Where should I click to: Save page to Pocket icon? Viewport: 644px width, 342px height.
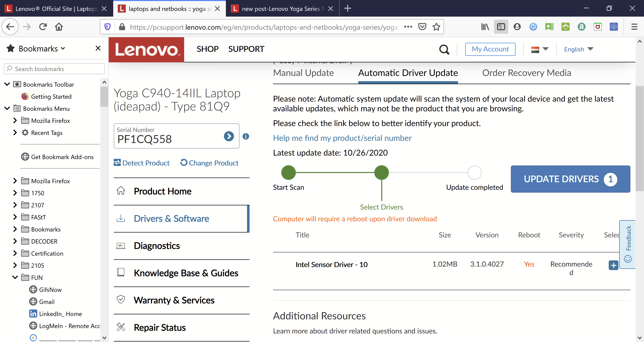coord(422,27)
